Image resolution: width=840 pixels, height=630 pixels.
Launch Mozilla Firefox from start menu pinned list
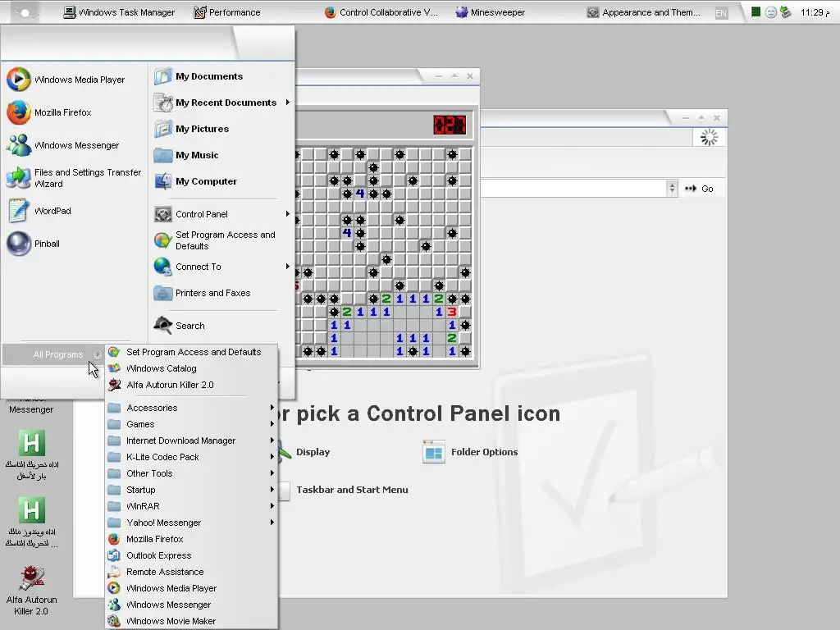click(49, 112)
